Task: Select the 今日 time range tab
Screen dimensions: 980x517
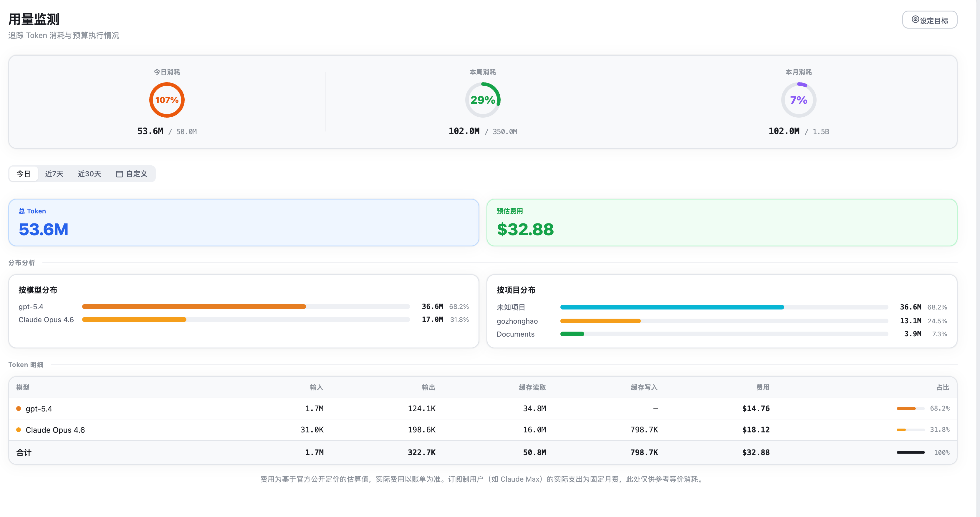Action: (x=24, y=174)
